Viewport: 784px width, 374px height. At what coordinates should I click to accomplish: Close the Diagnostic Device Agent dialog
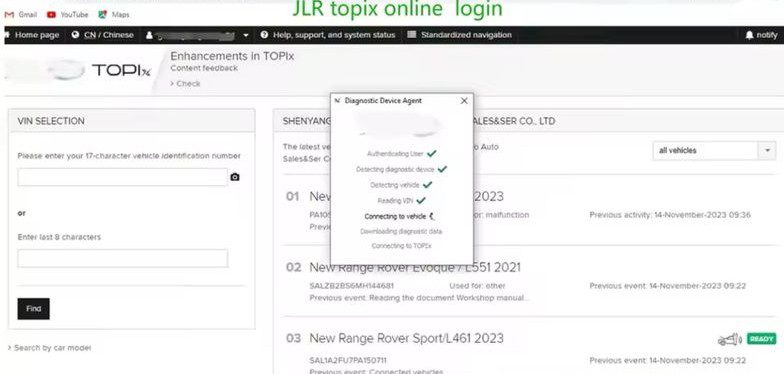point(464,100)
